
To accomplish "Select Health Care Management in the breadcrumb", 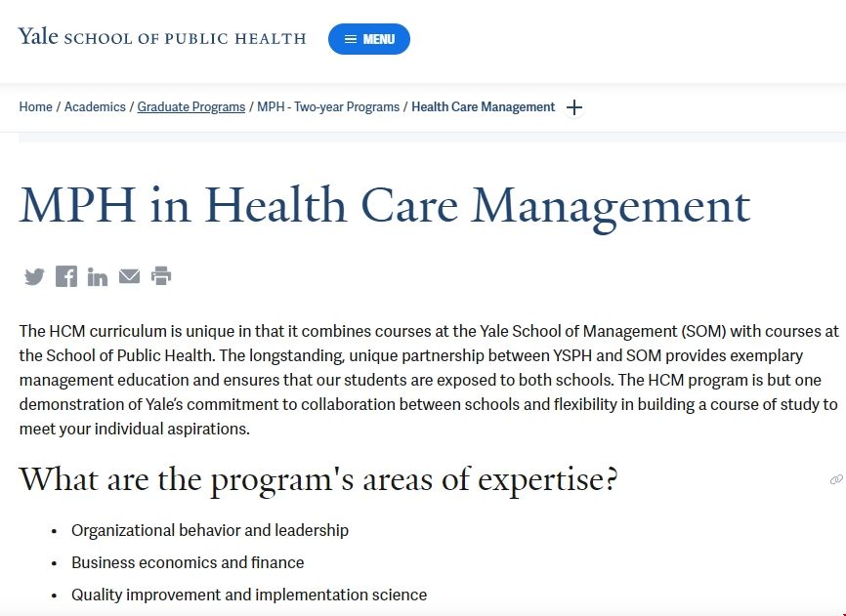I will tap(483, 106).
